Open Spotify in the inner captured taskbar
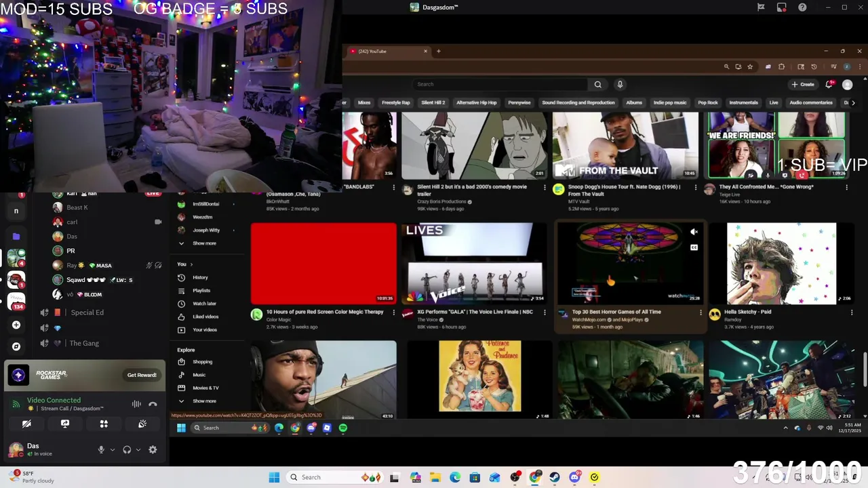This screenshot has width=868, height=488. click(343, 428)
